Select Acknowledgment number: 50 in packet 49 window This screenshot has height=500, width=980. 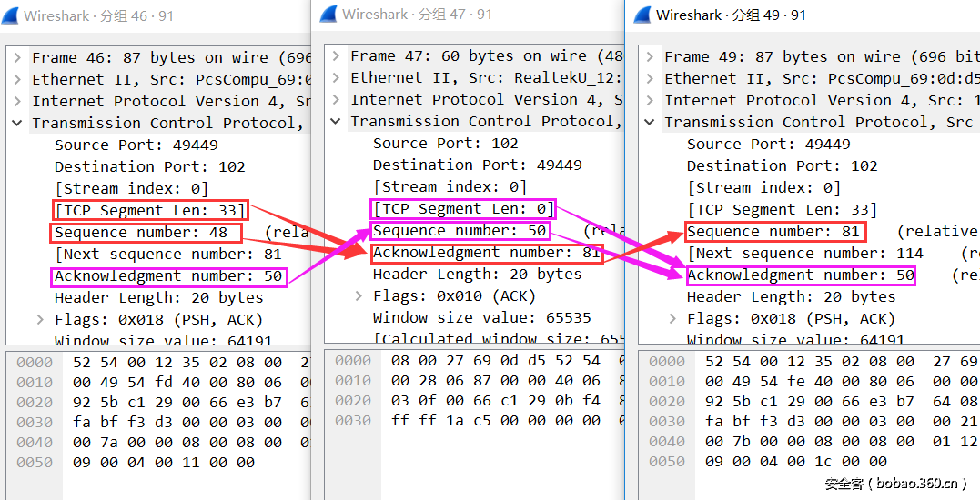click(802, 275)
